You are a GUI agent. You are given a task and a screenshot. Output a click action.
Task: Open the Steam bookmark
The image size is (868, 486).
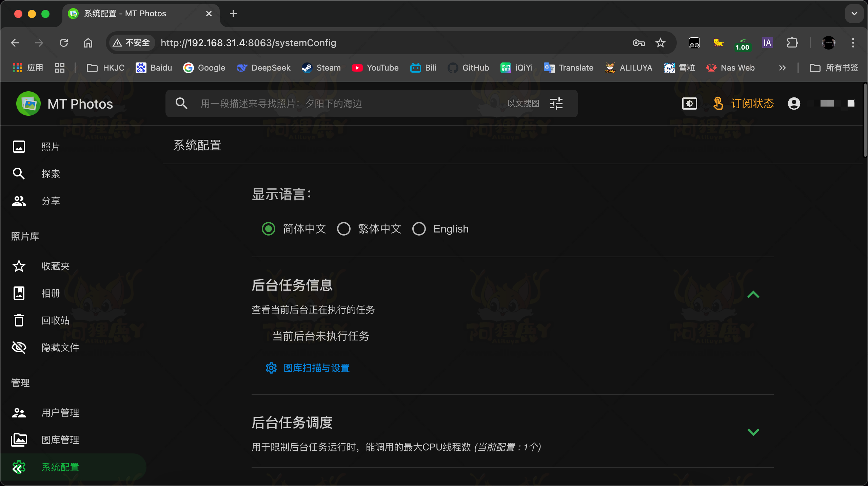[321, 68]
